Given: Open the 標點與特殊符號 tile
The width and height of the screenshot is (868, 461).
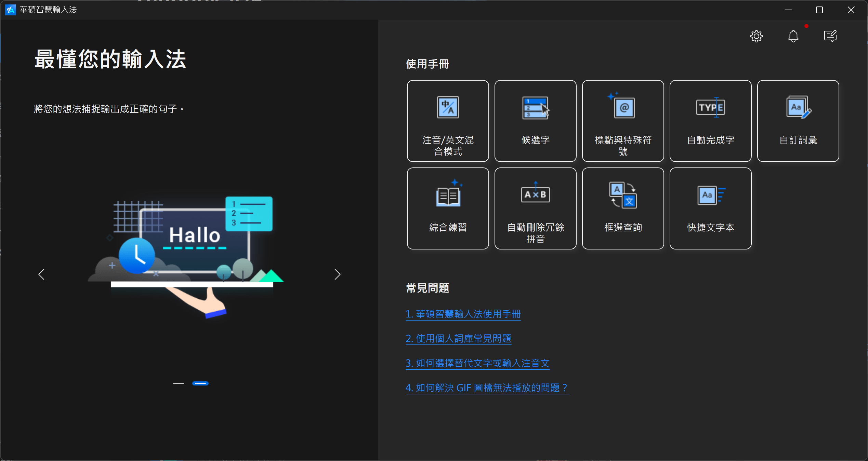Looking at the screenshot, I should 623,121.
